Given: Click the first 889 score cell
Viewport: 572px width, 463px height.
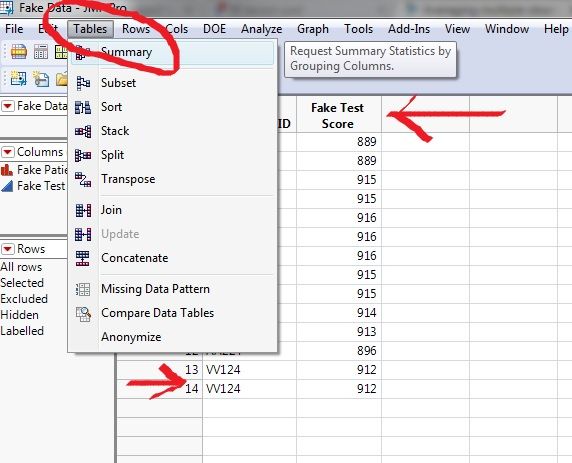Looking at the screenshot, I should tap(339, 142).
